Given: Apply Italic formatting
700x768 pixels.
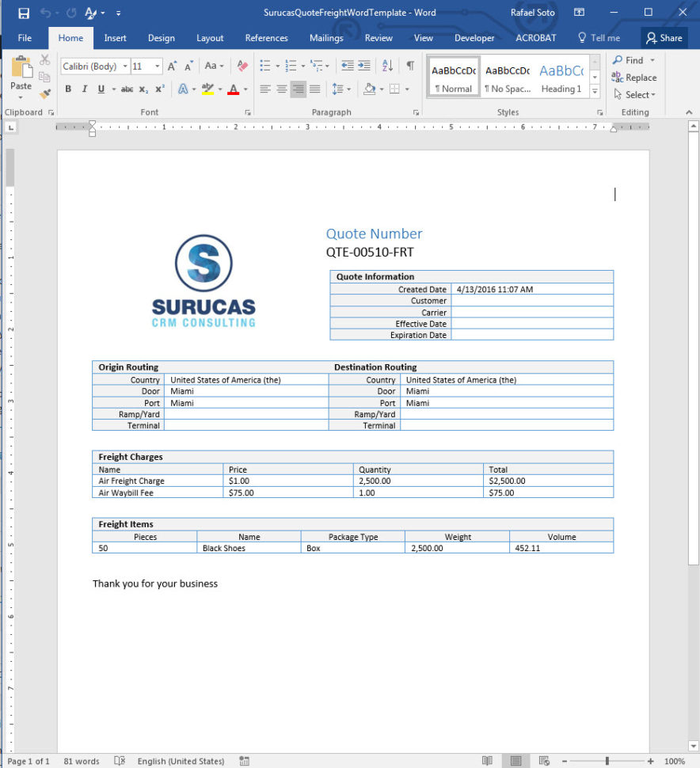Looking at the screenshot, I should pos(85,89).
